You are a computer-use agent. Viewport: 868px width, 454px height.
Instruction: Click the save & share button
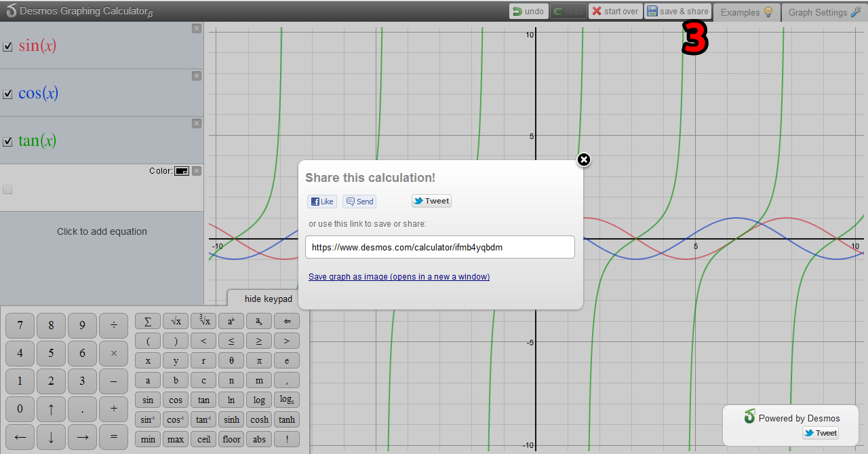click(677, 12)
